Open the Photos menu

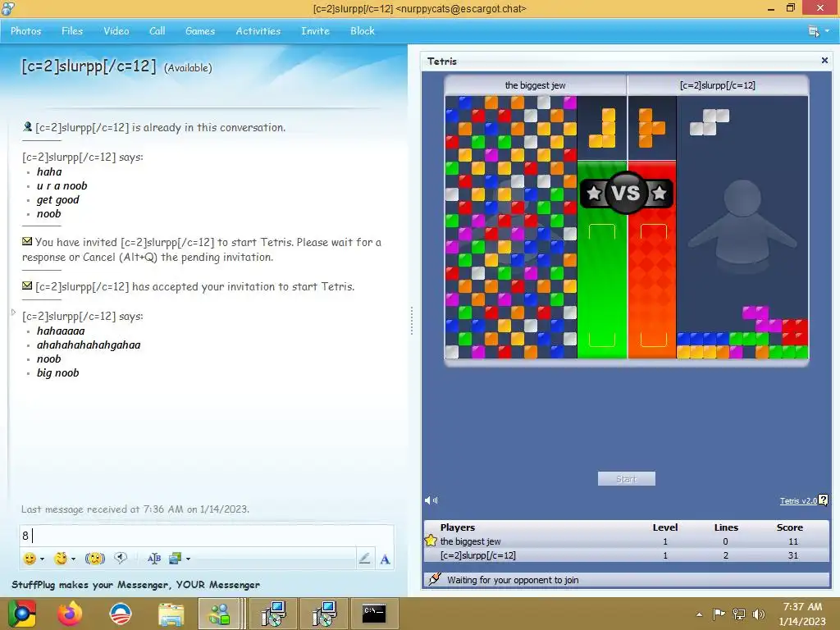(x=25, y=31)
